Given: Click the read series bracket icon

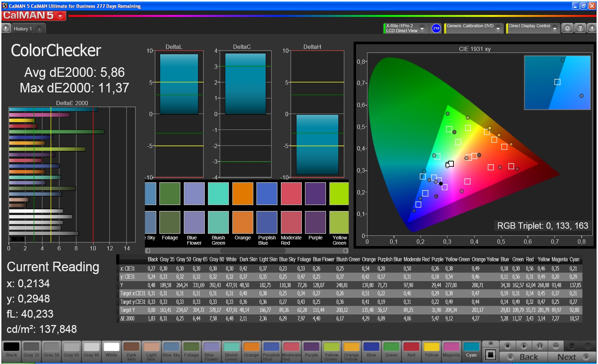Looking at the screenshot, I should (540, 346).
